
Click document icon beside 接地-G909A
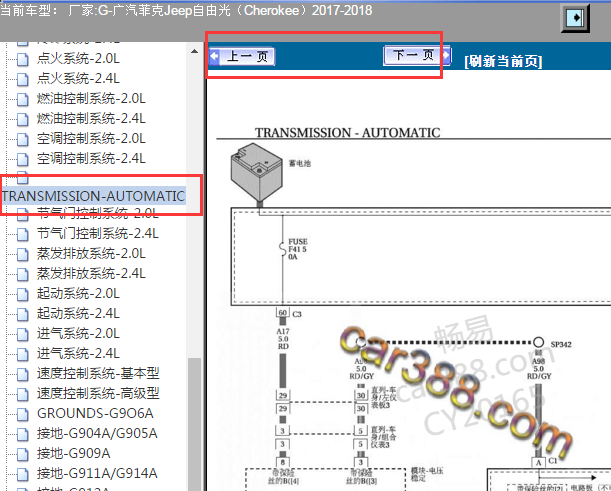pyautogui.click(x=23, y=454)
